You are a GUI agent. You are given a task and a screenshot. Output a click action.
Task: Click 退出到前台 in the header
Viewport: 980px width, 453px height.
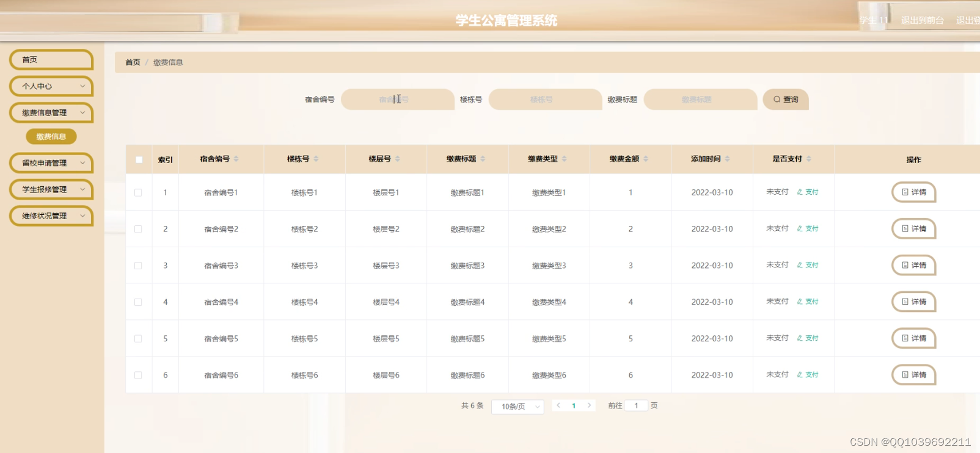[x=923, y=20]
